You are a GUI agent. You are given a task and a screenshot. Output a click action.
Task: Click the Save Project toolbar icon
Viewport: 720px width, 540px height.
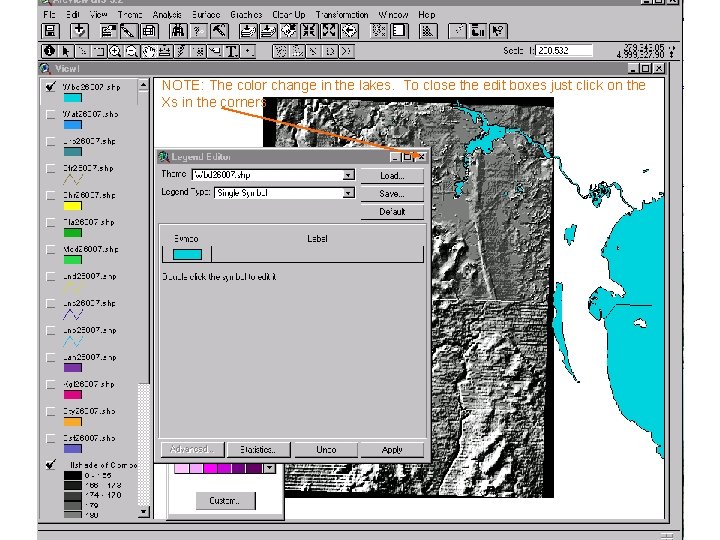[x=50, y=31]
